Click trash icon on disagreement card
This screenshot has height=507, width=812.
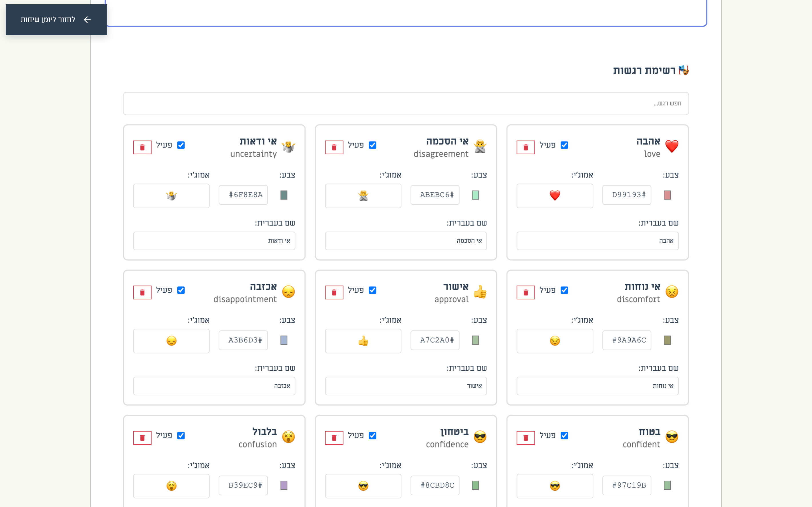pos(334,147)
